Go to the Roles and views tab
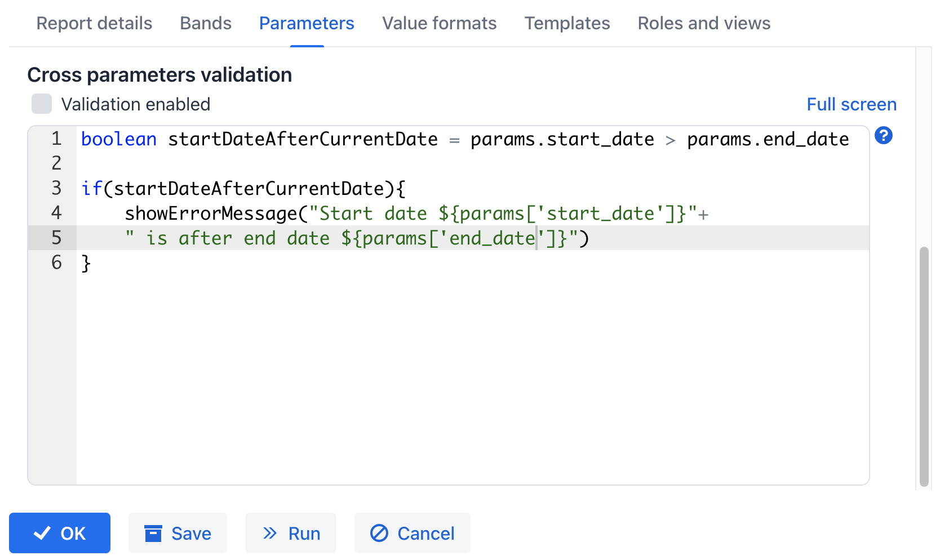This screenshot has height=560, width=940. pyautogui.click(x=704, y=23)
